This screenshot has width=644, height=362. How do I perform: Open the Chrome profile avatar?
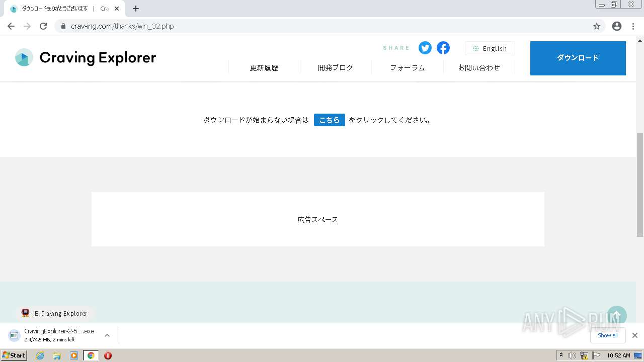(617, 26)
